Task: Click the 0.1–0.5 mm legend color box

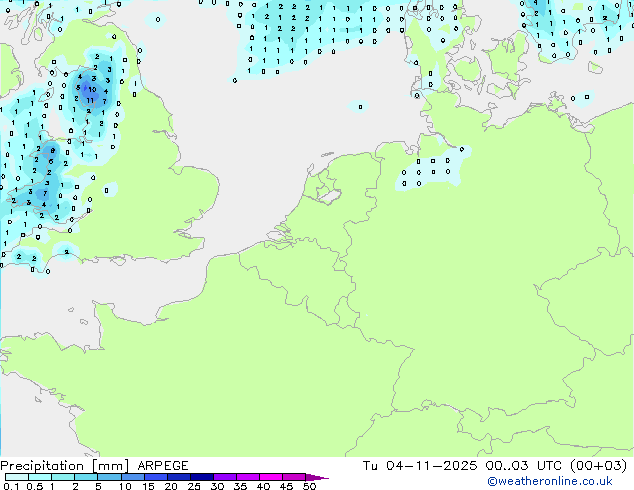Action: pyautogui.click(x=17, y=477)
